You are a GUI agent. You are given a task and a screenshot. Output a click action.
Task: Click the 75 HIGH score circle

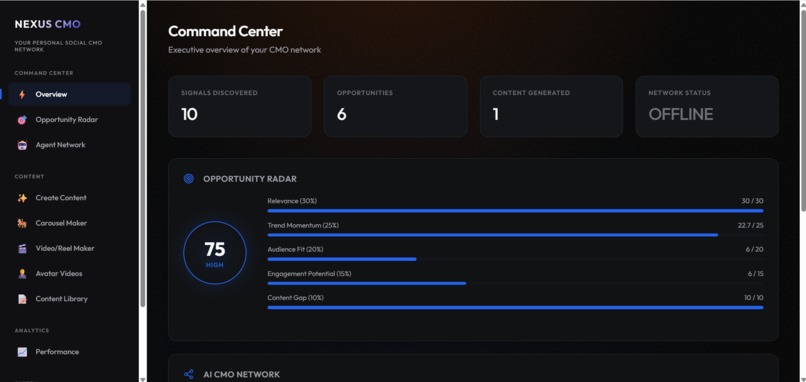215,253
